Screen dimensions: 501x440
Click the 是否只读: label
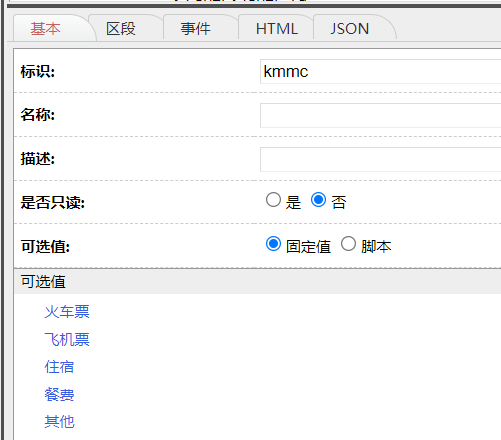[x=53, y=203]
